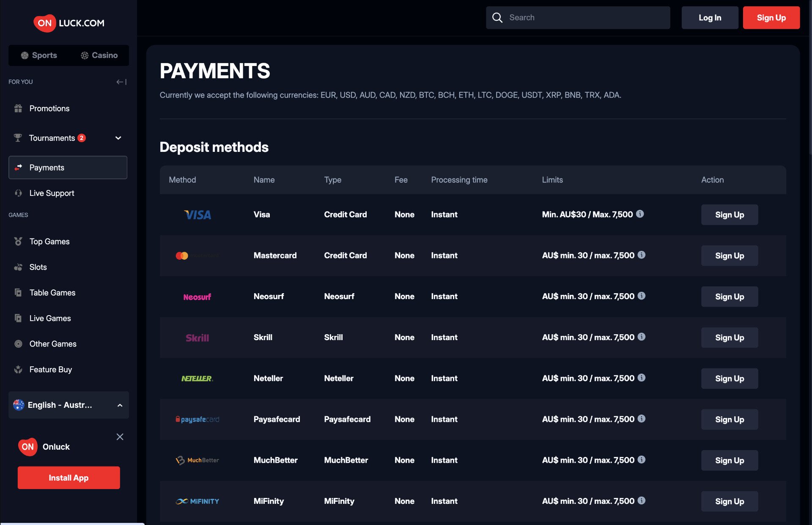Screen dimensions: 812x525
Task: Dismiss the Onluck app banner
Action: coord(120,437)
